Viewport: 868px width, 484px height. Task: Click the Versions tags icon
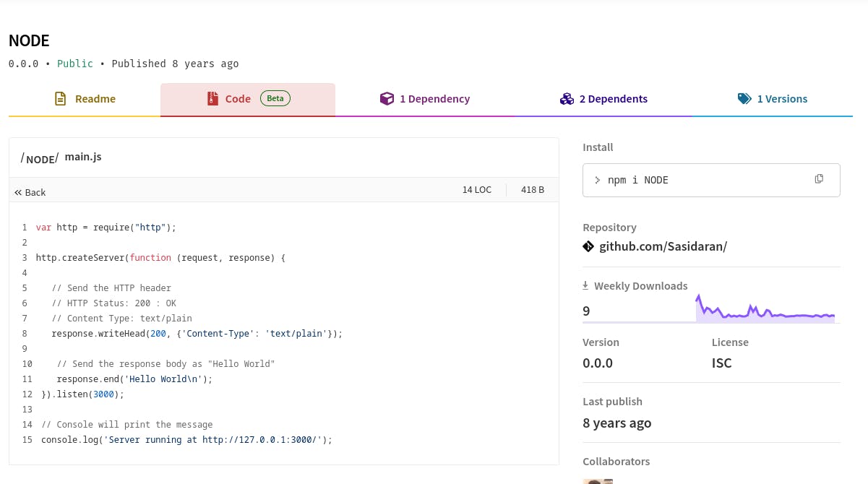[x=744, y=99]
